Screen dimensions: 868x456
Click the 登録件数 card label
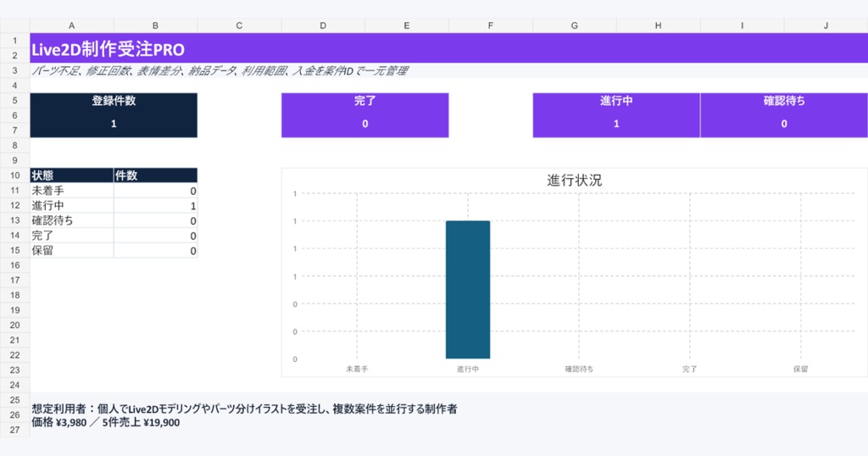coord(114,101)
